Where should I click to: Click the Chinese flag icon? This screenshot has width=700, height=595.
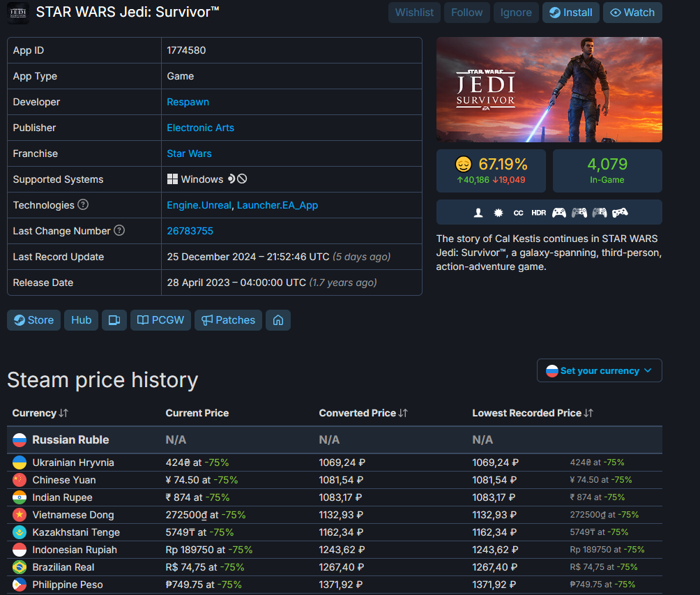20,480
